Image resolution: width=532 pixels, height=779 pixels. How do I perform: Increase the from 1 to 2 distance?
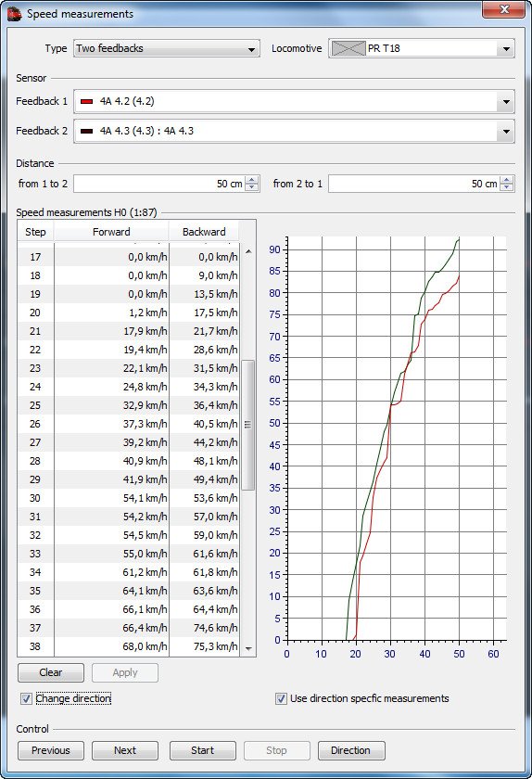coord(252,180)
